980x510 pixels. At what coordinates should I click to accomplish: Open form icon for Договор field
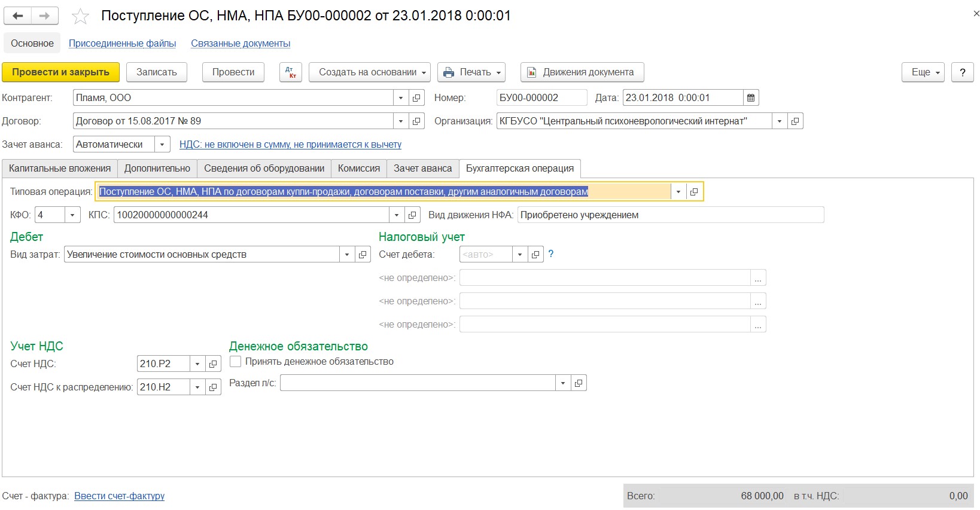(417, 121)
